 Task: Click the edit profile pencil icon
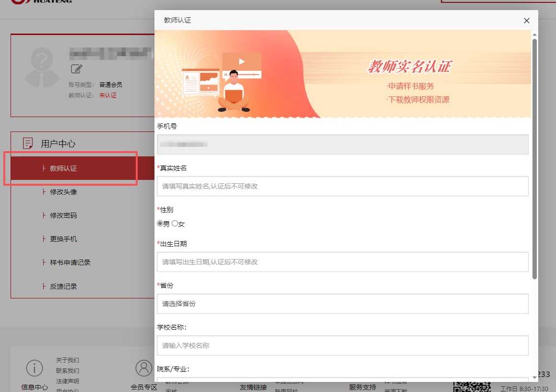pos(77,69)
